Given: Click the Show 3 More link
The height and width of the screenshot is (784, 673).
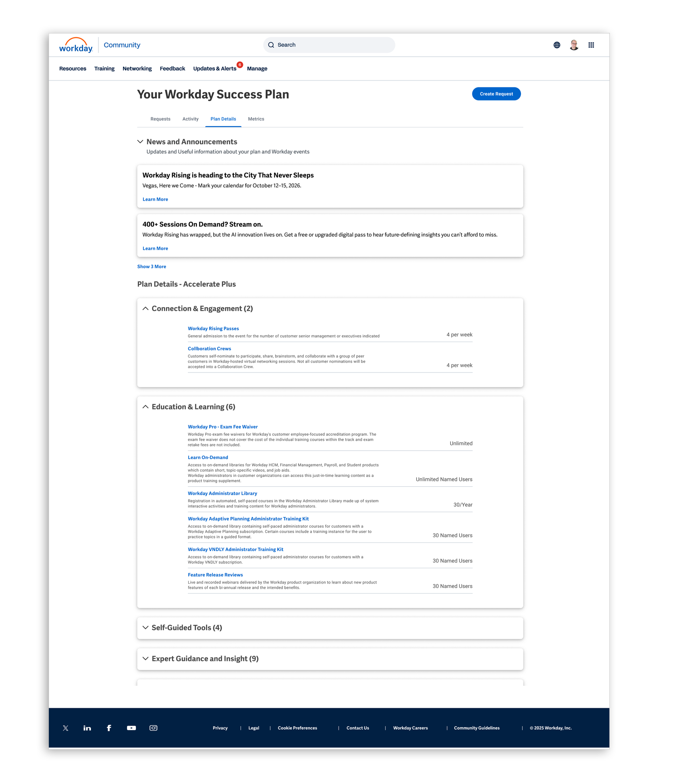Looking at the screenshot, I should pos(152,267).
